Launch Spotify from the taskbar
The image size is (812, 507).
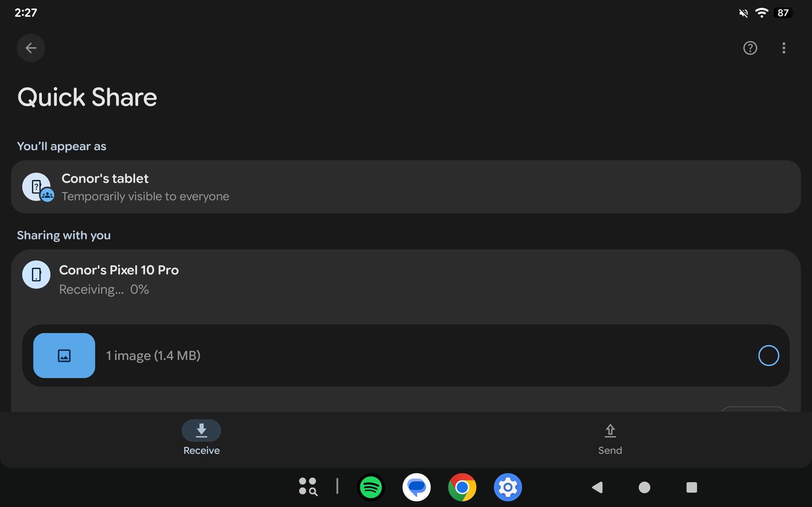point(371,487)
